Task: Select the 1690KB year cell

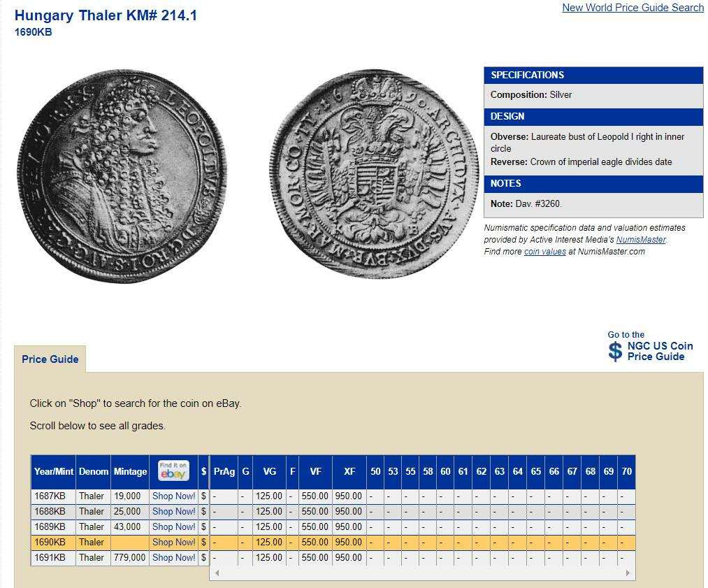Action: coord(50,542)
